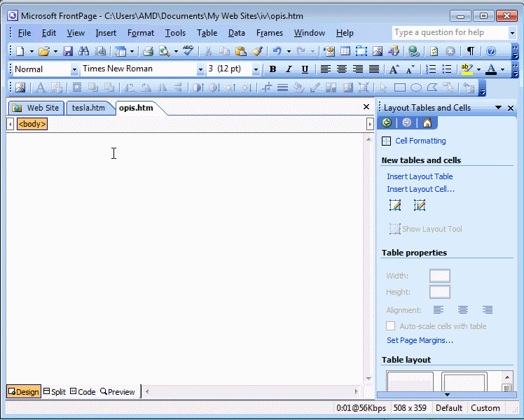Toggle Italic formatting

pos(289,69)
